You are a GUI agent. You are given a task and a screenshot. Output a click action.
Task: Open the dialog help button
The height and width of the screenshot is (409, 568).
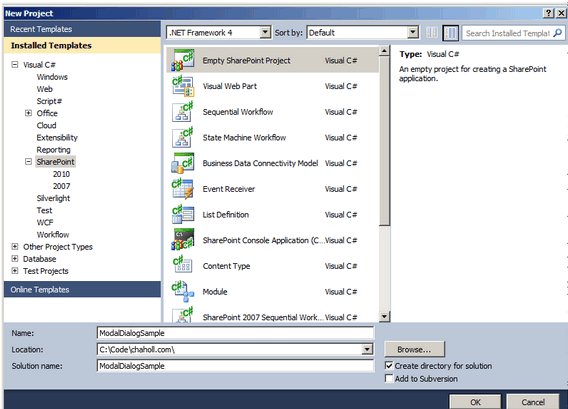pyautogui.click(x=548, y=13)
